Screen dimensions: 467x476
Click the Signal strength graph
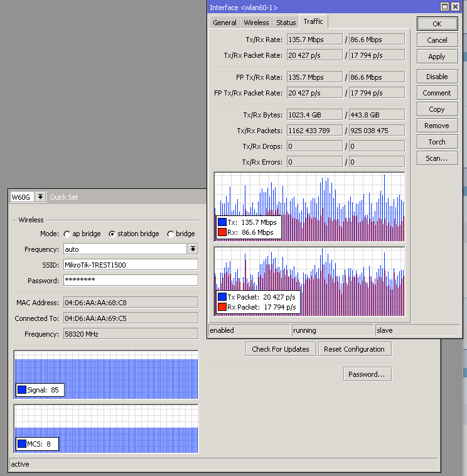pos(106,375)
